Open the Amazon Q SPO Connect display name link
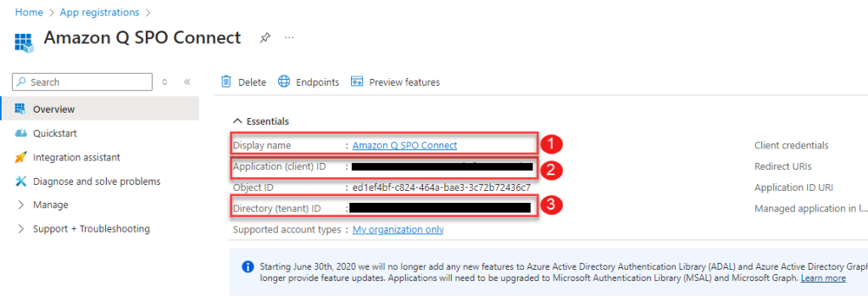The image size is (868, 308). (x=404, y=145)
